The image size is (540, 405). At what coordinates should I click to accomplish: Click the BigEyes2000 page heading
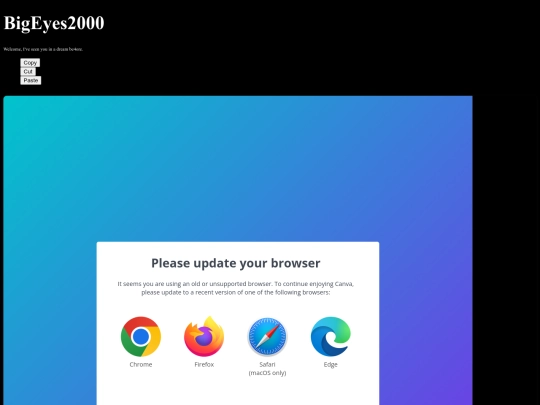pyautogui.click(x=54, y=23)
